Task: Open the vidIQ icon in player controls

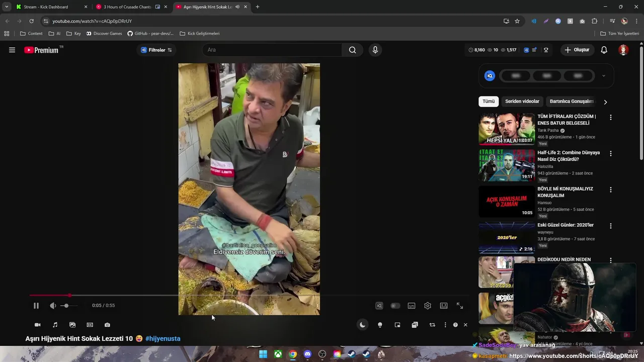Action: (379, 306)
